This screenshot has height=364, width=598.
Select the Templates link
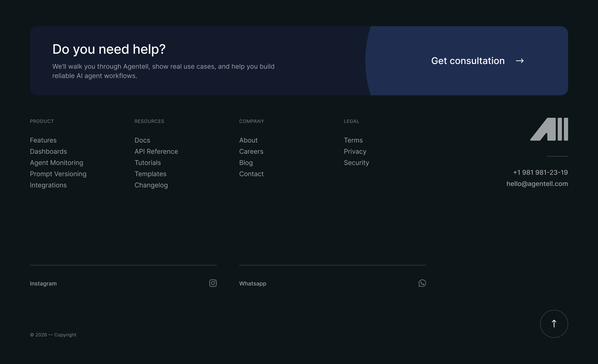point(150,174)
